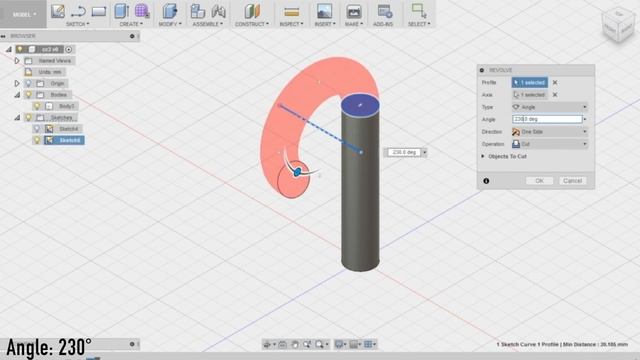Expand the Named Views node

coord(17,61)
